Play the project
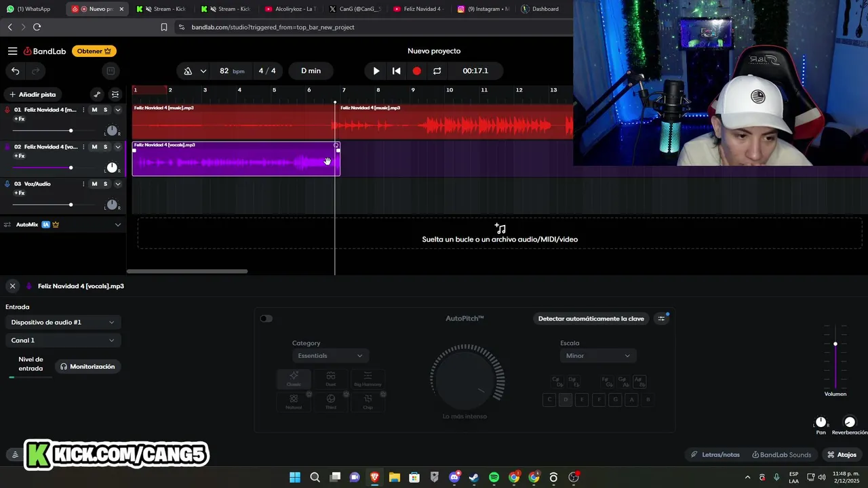Screen dimensions: 868x488 376,70
